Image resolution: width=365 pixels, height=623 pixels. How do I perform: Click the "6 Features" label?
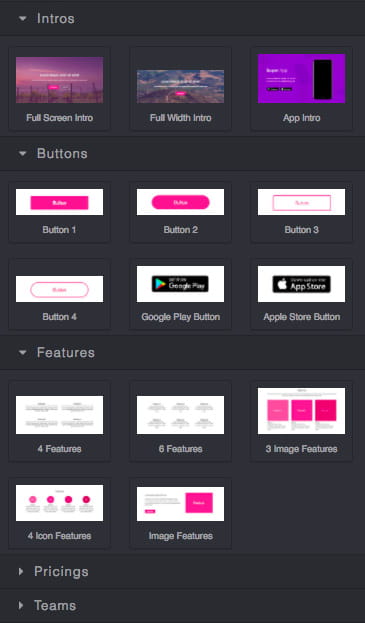click(x=180, y=449)
